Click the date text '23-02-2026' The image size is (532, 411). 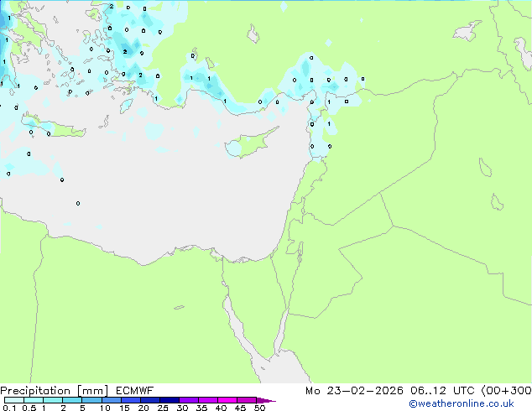(x=365, y=391)
